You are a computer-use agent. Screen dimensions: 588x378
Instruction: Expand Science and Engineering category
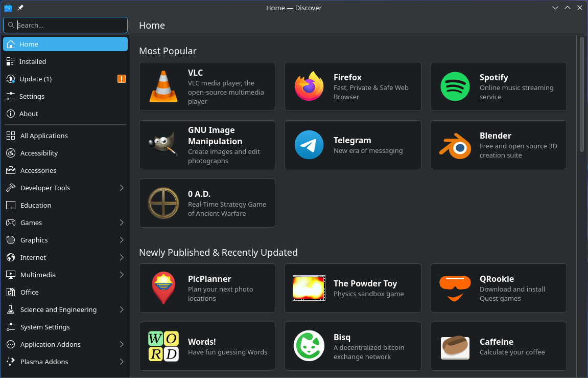[122, 309]
